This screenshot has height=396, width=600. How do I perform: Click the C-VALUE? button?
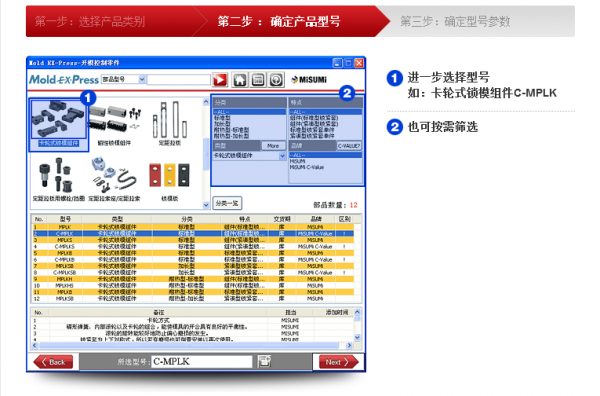[349, 146]
